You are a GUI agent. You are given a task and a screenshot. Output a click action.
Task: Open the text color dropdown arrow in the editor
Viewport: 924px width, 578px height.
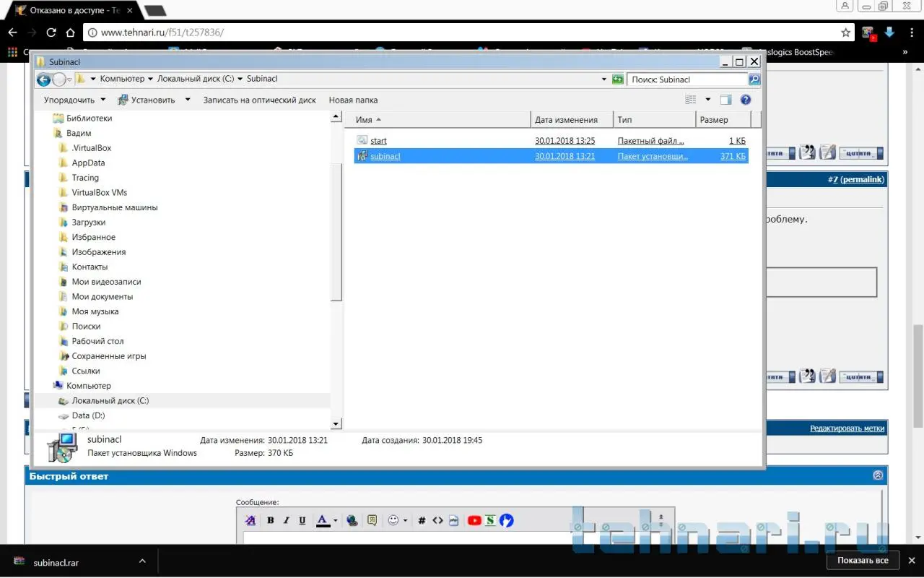[335, 520]
